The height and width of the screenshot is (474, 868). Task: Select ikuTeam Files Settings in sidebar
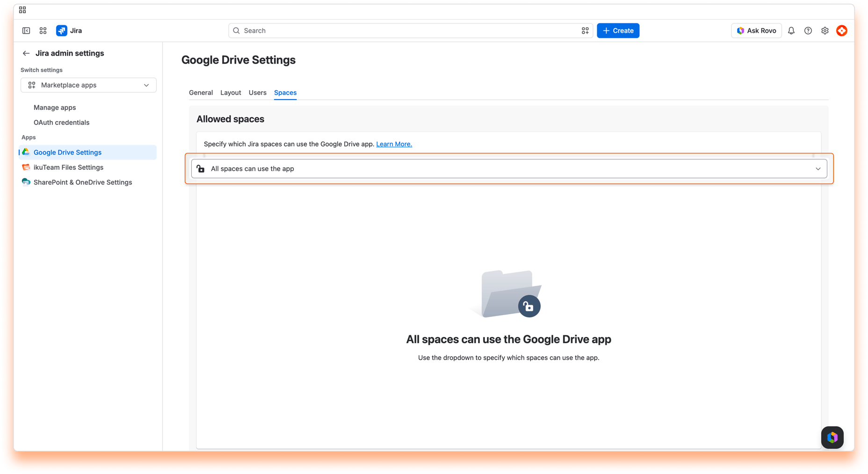click(88, 167)
